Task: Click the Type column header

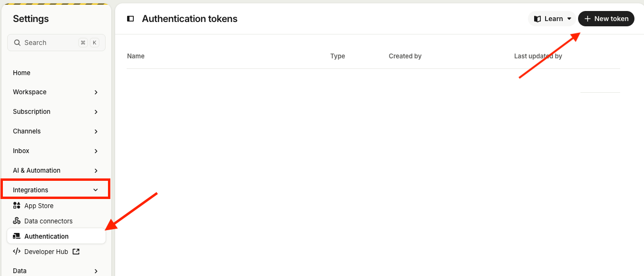Action: (338, 56)
